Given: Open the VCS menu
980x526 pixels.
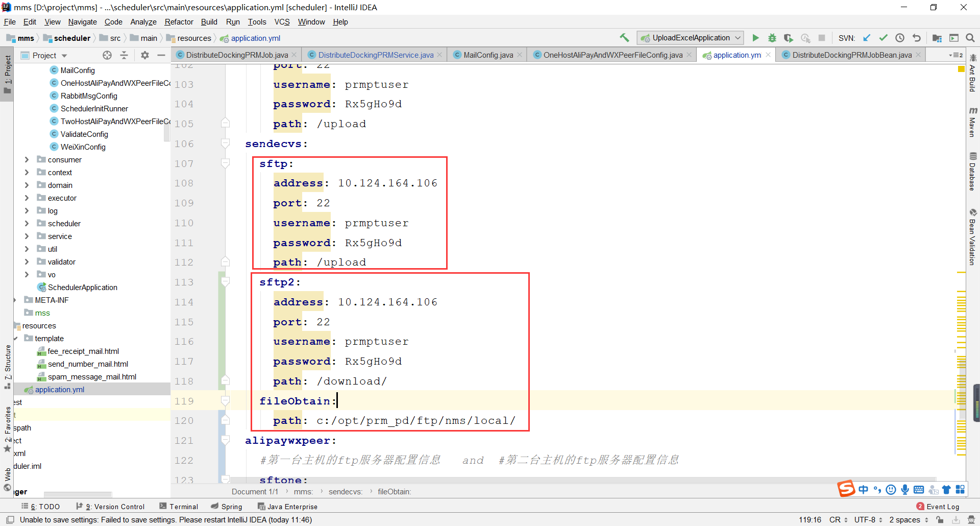Looking at the screenshot, I should tap(282, 22).
